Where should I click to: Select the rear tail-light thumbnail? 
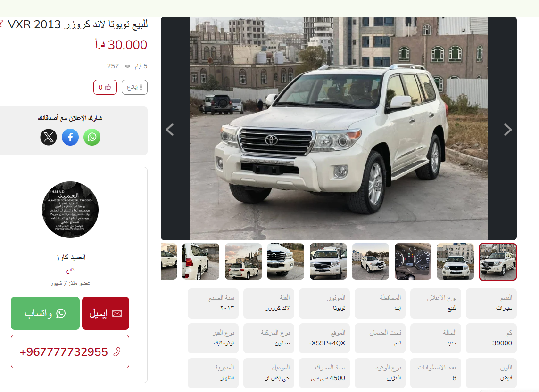(201, 261)
